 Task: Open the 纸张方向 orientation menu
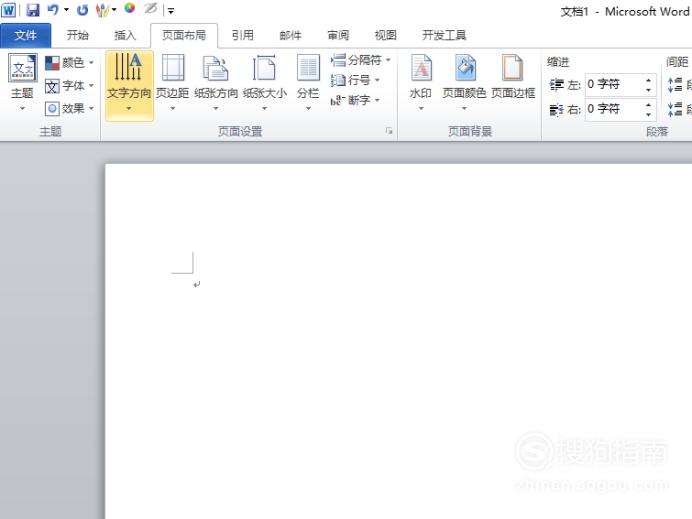216,83
